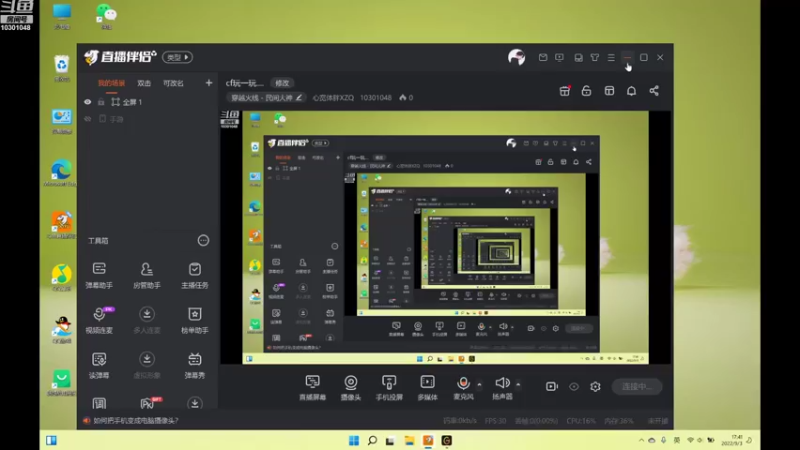Open 如何把手机变成电脑摄像头 tip link
Screen dimensions: 800x450
(136, 420)
